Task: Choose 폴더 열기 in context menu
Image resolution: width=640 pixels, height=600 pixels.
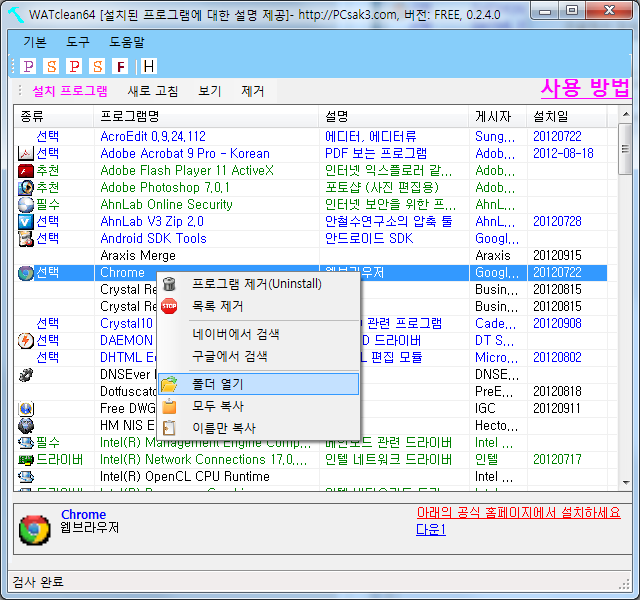Action: pyautogui.click(x=259, y=384)
